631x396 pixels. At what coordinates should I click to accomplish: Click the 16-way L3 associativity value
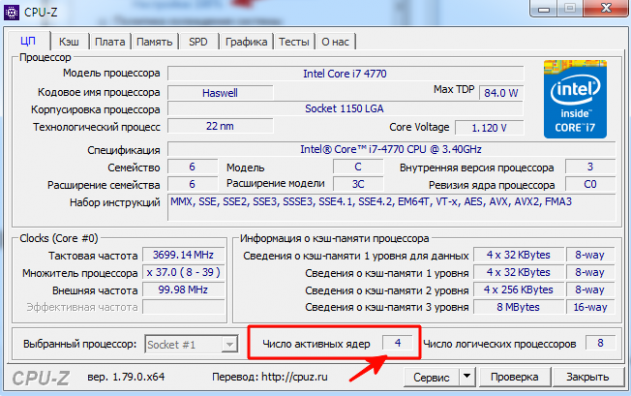tap(590, 307)
